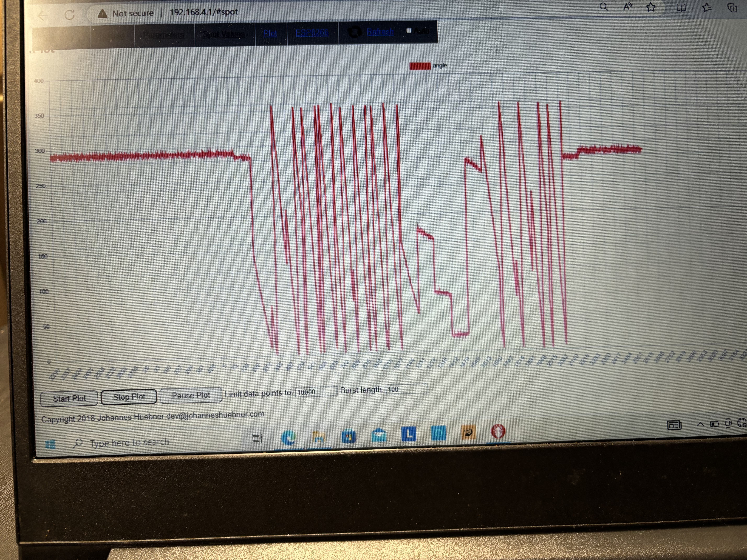Add page to favorites with star icon
The image size is (747, 560).
click(651, 7)
